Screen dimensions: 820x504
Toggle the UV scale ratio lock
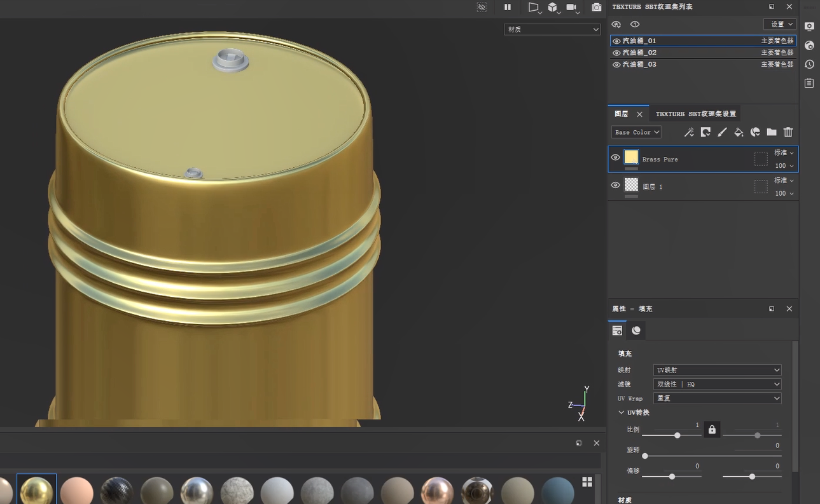(x=712, y=430)
